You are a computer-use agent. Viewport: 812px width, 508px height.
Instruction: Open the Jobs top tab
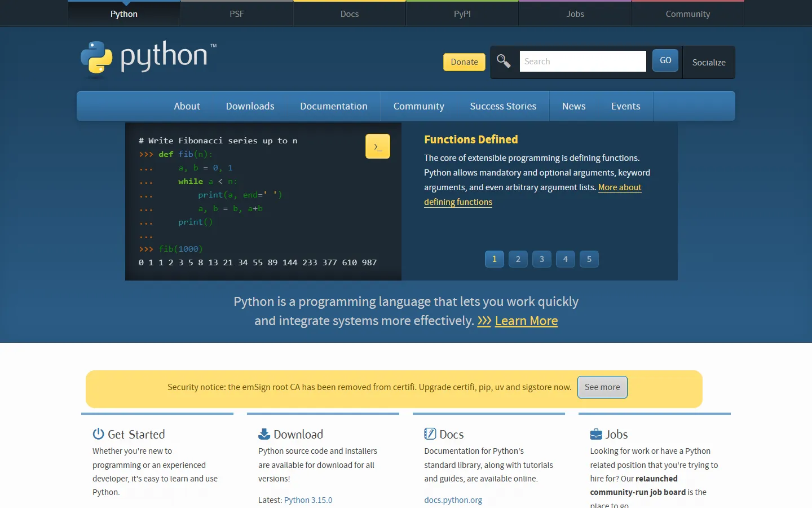coord(575,14)
